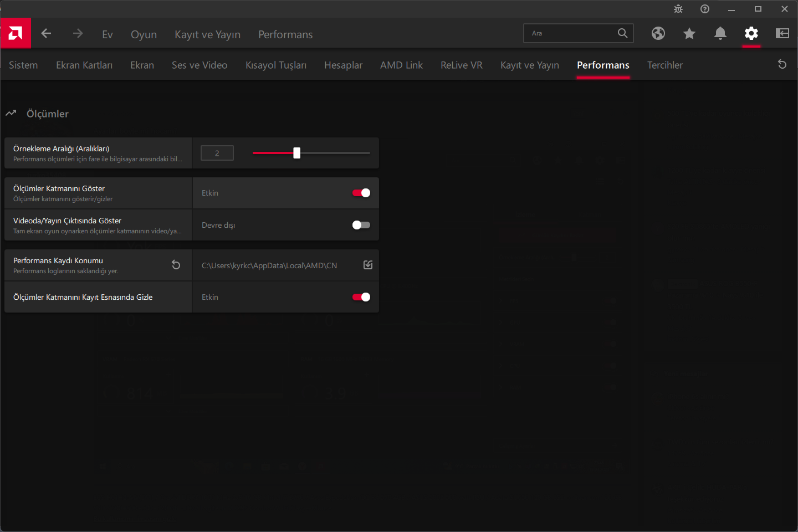
Task: Switch to settings Kayıt ve Yayın tab
Action: pyautogui.click(x=530, y=65)
